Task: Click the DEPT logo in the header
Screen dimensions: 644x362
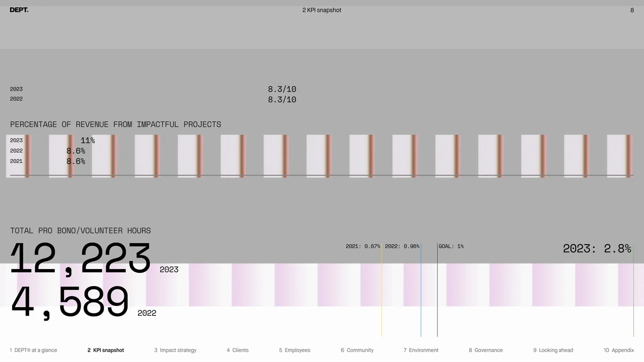Action: pyautogui.click(x=19, y=10)
